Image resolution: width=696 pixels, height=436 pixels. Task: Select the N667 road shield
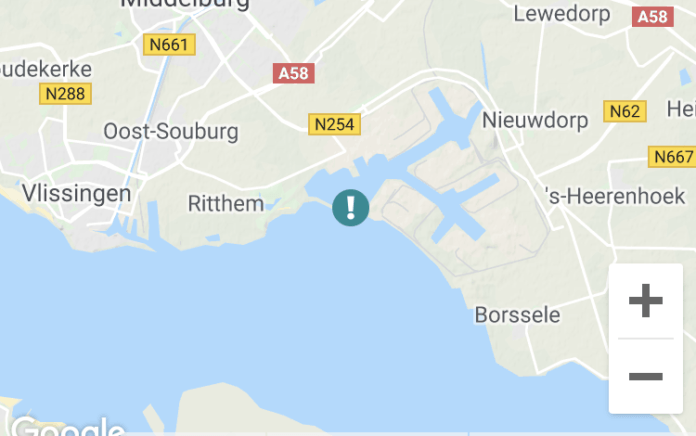(x=672, y=157)
